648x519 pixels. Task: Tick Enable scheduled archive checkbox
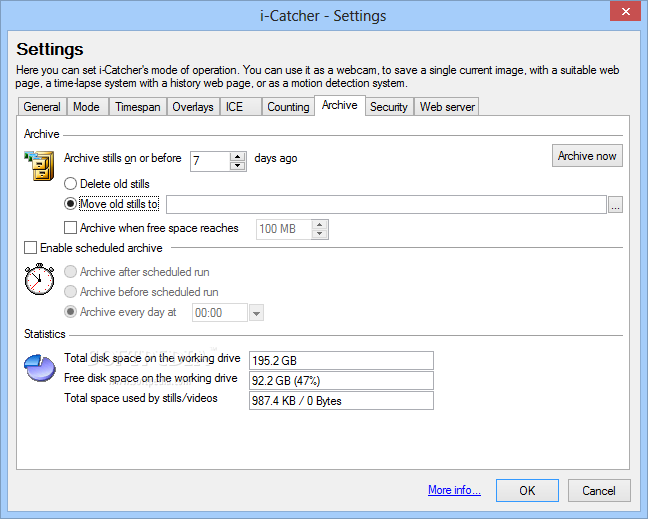(x=31, y=248)
